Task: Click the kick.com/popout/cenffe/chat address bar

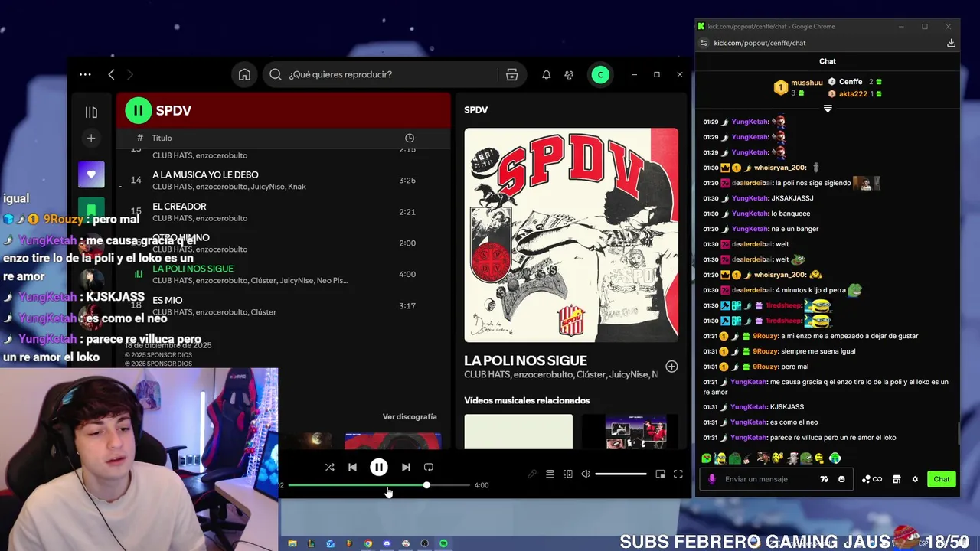Action: tap(759, 43)
